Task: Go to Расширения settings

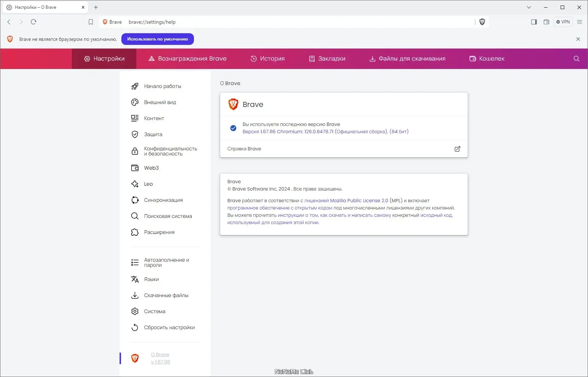Action: pyautogui.click(x=159, y=232)
